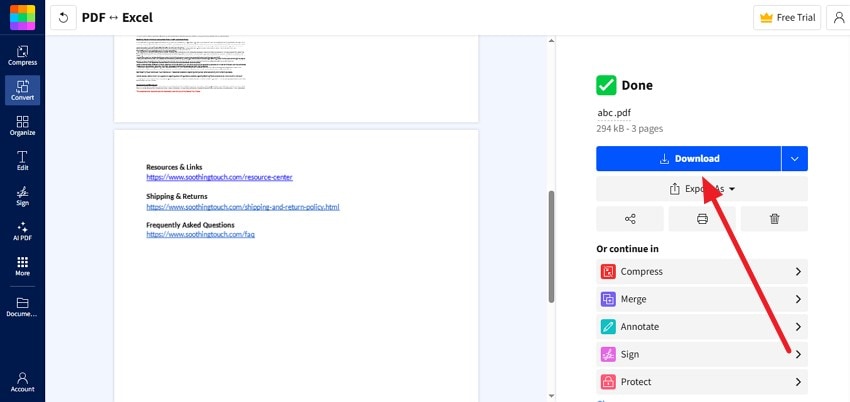Image resolution: width=850 pixels, height=402 pixels.
Task: Open the user profile icon top right
Action: click(x=839, y=18)
